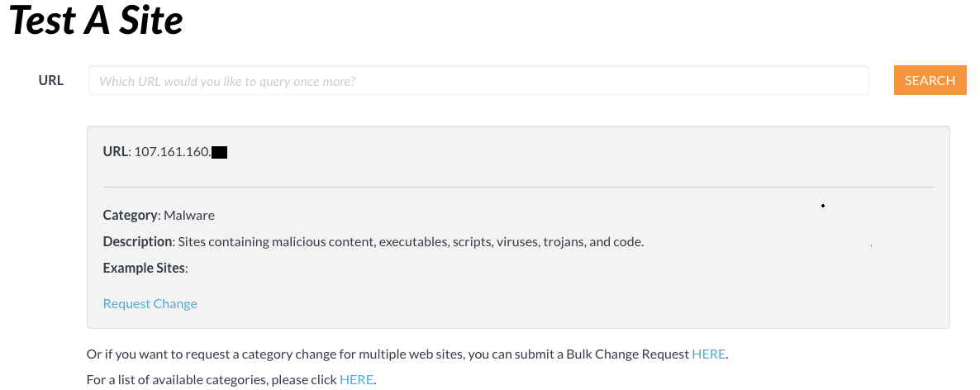Click the horizontal divider under the URL
This screenshot has height=390, width=980.
(518, 188)
